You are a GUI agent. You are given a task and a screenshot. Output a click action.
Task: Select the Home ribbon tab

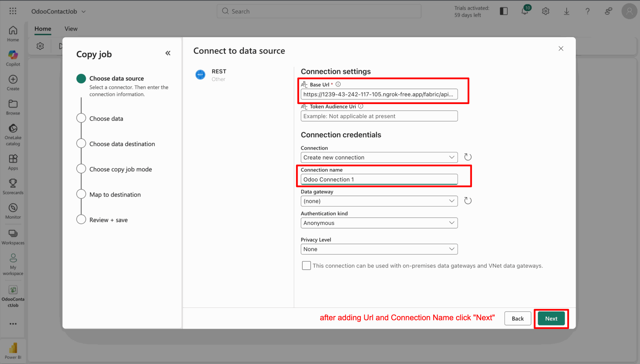tap(43, 29)
